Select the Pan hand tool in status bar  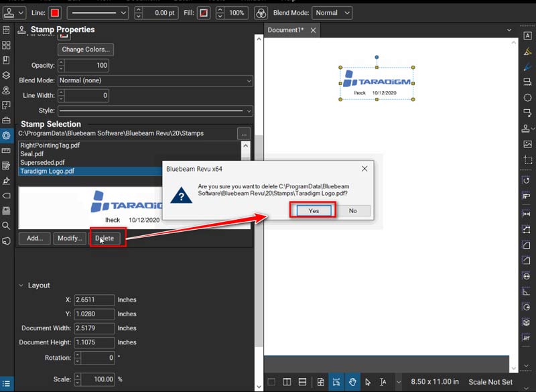[x=352, y=382]
